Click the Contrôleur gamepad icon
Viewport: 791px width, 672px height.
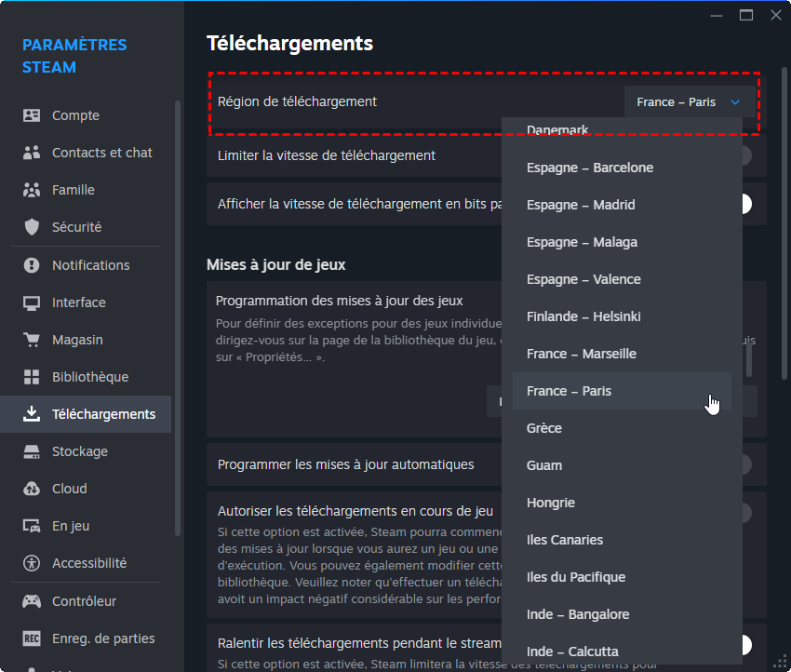coord(32,601)
